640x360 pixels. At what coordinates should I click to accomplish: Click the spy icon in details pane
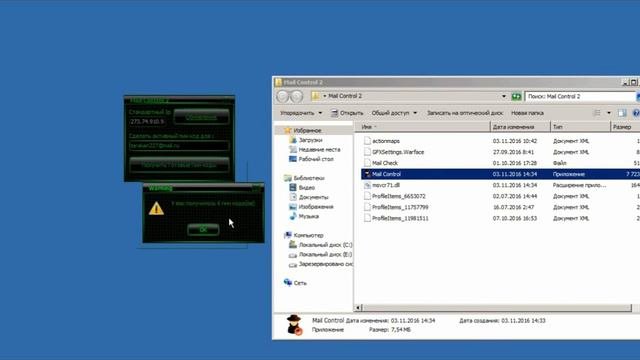coord(293,325)
